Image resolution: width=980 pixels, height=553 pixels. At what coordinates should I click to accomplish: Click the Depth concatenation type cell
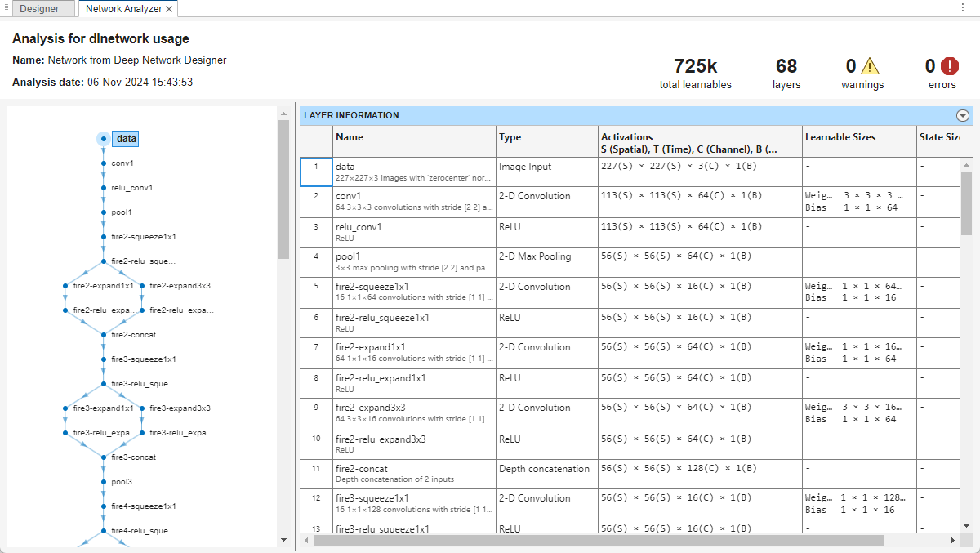(547, 474)
